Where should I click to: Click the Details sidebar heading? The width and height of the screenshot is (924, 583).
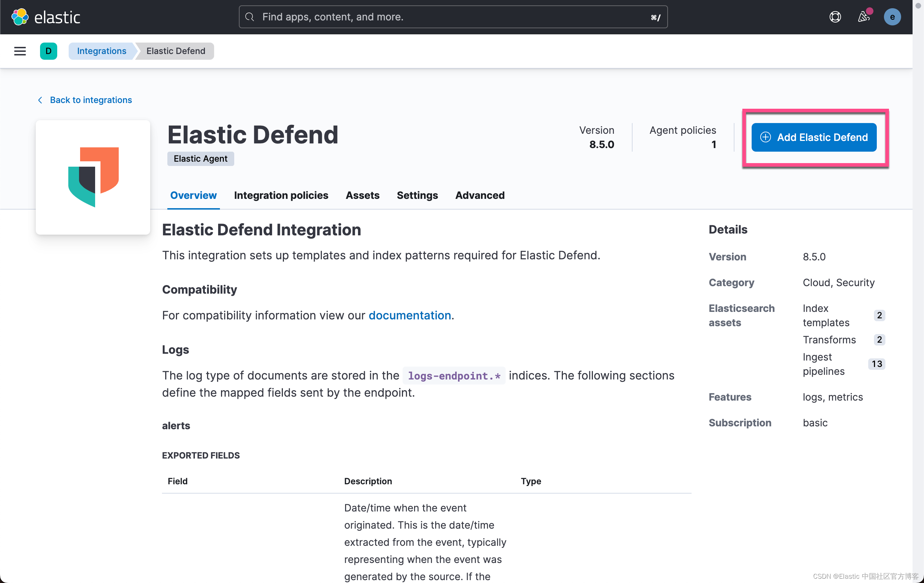click(x=728, y=230)
